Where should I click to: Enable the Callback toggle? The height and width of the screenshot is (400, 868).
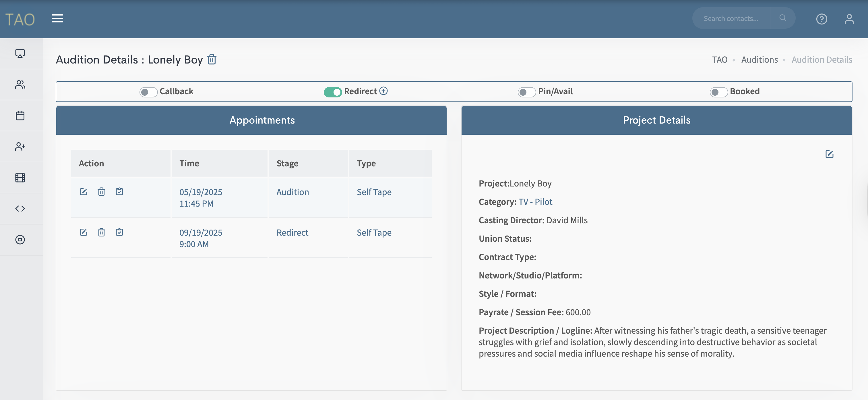point(148,92)
